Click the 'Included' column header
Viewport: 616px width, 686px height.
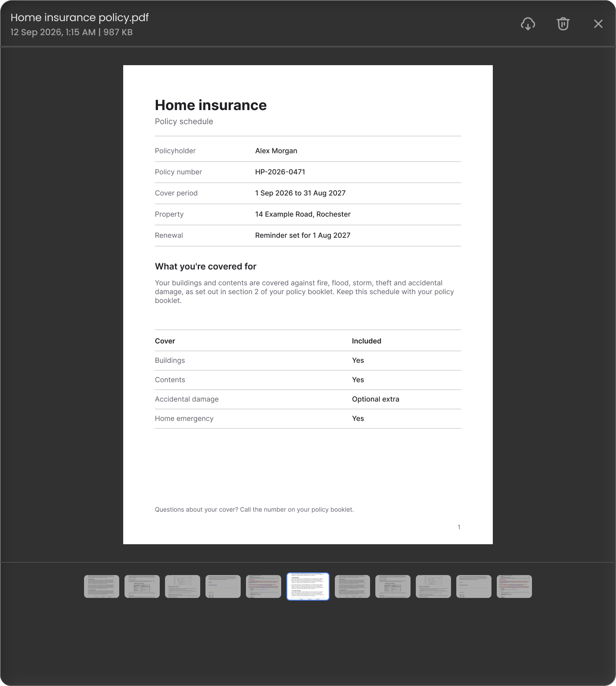pyautogui.click(x=367, y=341)
